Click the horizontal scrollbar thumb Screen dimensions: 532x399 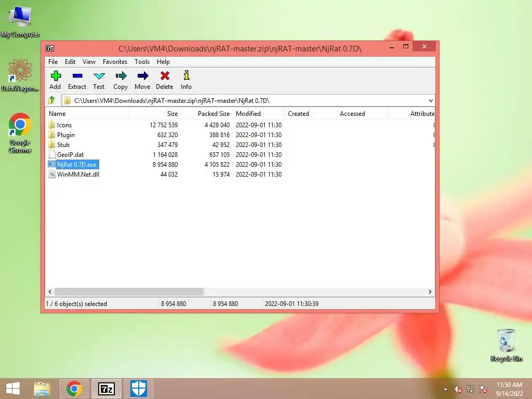[129, 291]
